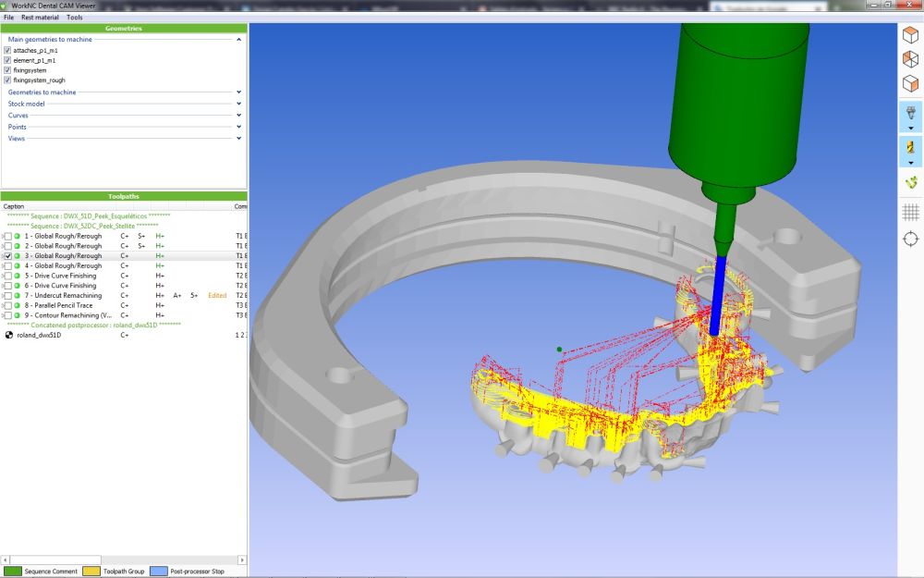The width and height of the screenshot is (924, 578).
Task: Click green status dot of toolpath 9
Action: click(x=17, y=315)
